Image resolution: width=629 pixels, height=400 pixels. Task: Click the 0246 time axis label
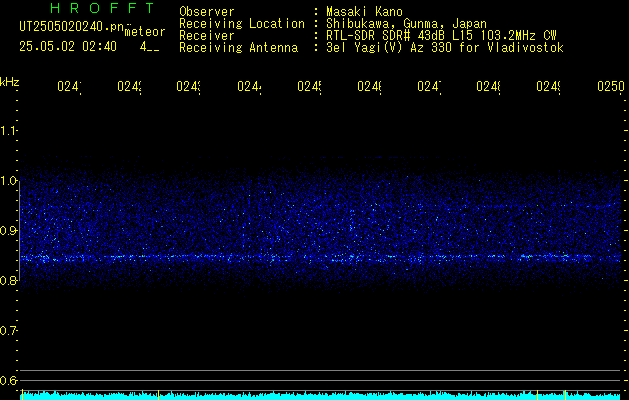click(x=369, y=87)
